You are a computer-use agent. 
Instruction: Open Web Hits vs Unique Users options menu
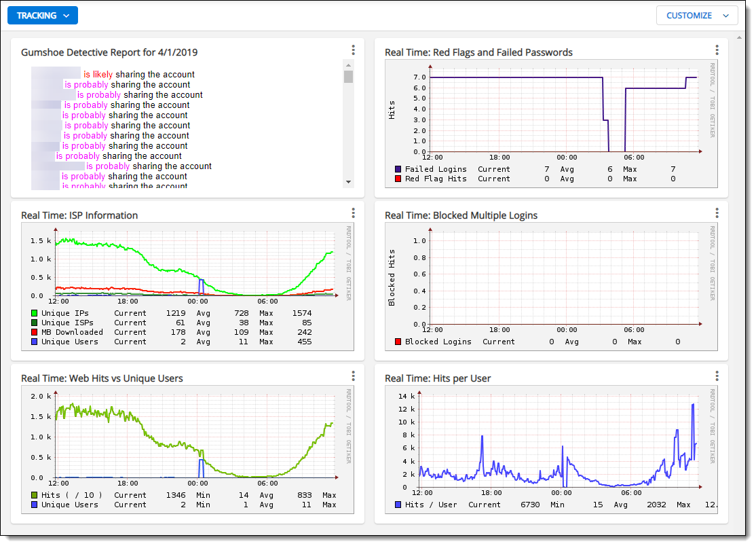pyautogui.click(x=354, y=376)
